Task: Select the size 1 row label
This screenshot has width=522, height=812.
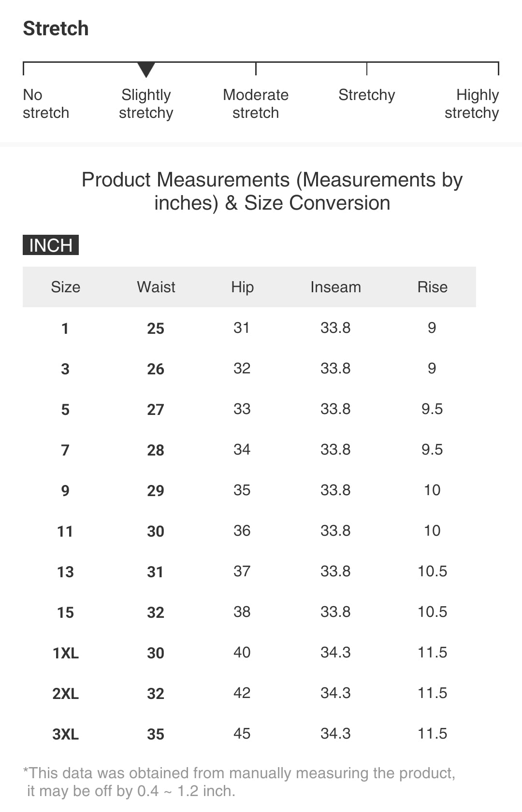Action: [x=65, y=328]
